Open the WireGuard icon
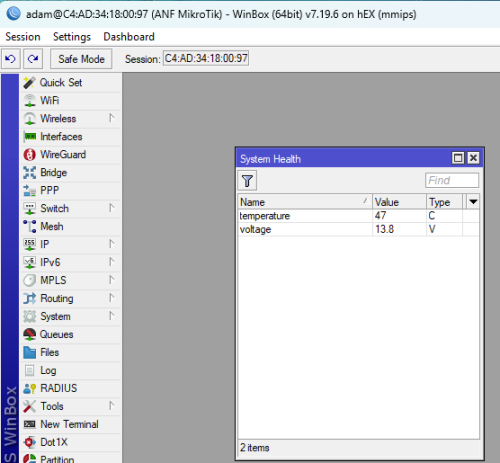This screenshot has height=463, width=500. pos(29,155)
